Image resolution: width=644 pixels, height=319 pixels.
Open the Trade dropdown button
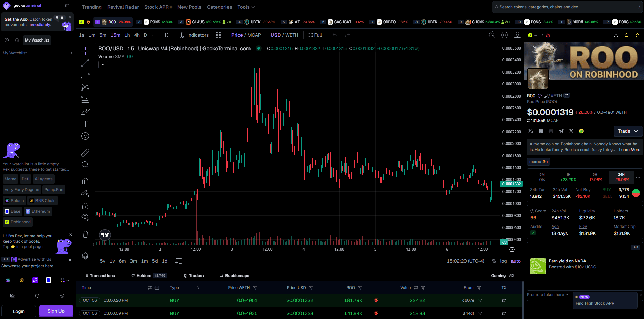[628, 131]
